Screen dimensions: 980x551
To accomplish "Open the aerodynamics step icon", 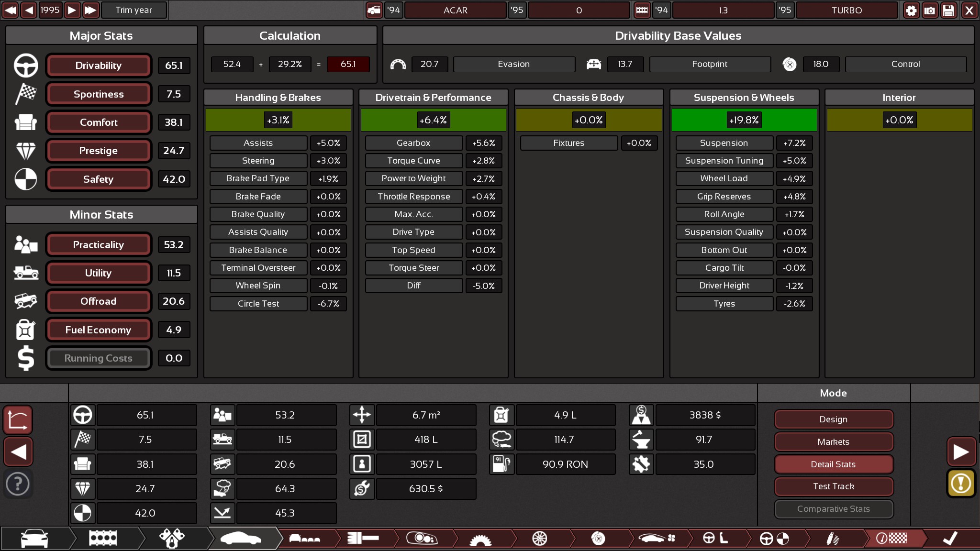I will click(x=657, y=539).
